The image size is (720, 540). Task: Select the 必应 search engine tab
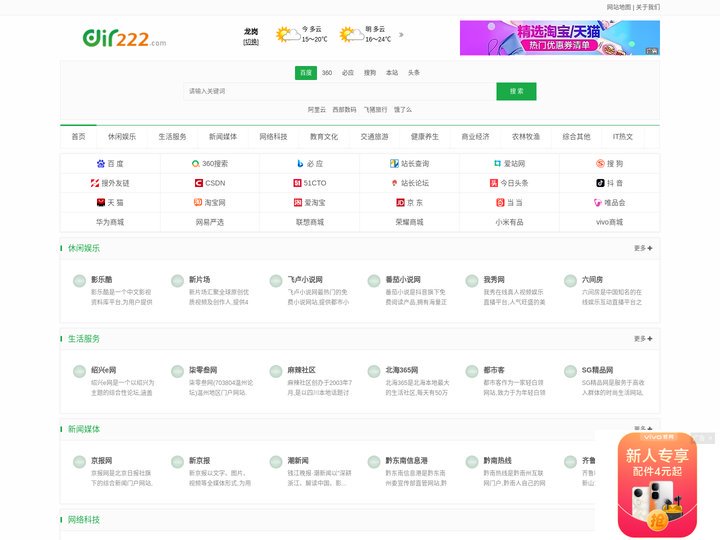[x=348, y=73]
